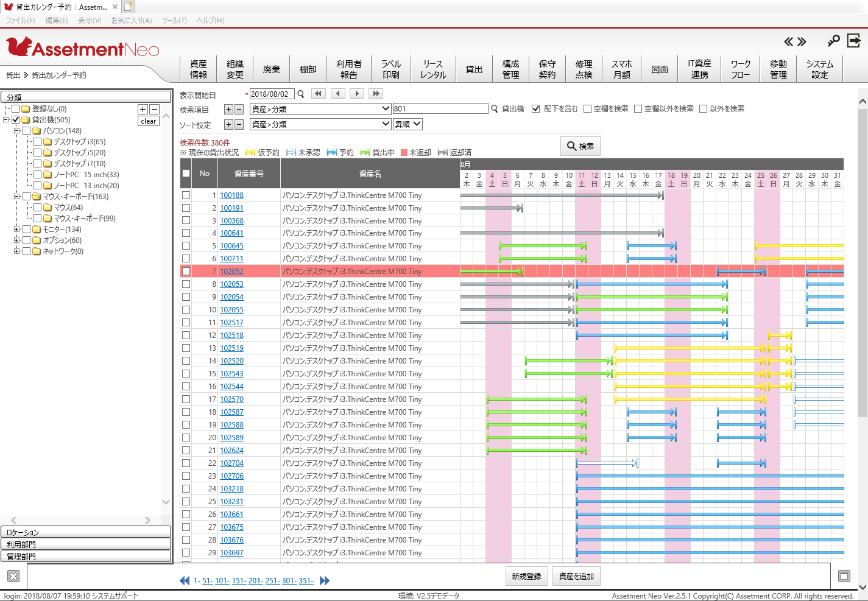Screen dimensions: 868x601
Task: Open the 棚卸 menu tab
Action: pyautogui.click(x=308, y=69)
